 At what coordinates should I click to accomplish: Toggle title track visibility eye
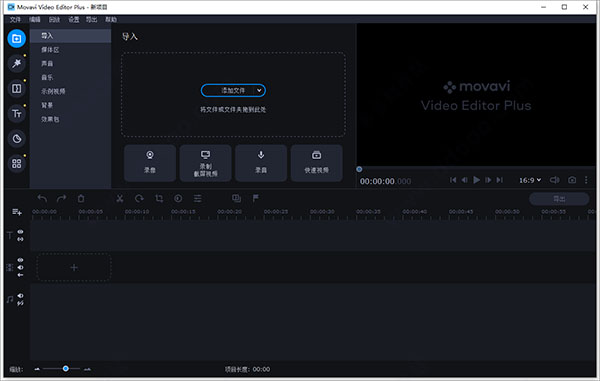tap(20, 232)
